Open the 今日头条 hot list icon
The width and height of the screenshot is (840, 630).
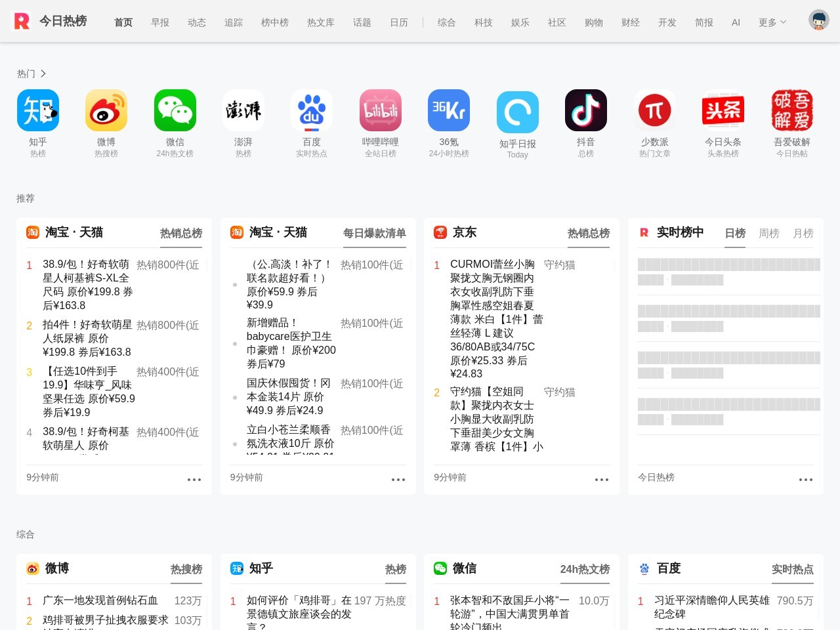click(723, 111)
